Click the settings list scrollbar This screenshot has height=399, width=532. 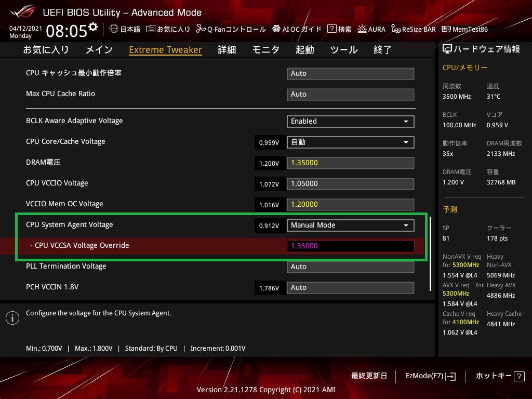click(x=431, y=254)
